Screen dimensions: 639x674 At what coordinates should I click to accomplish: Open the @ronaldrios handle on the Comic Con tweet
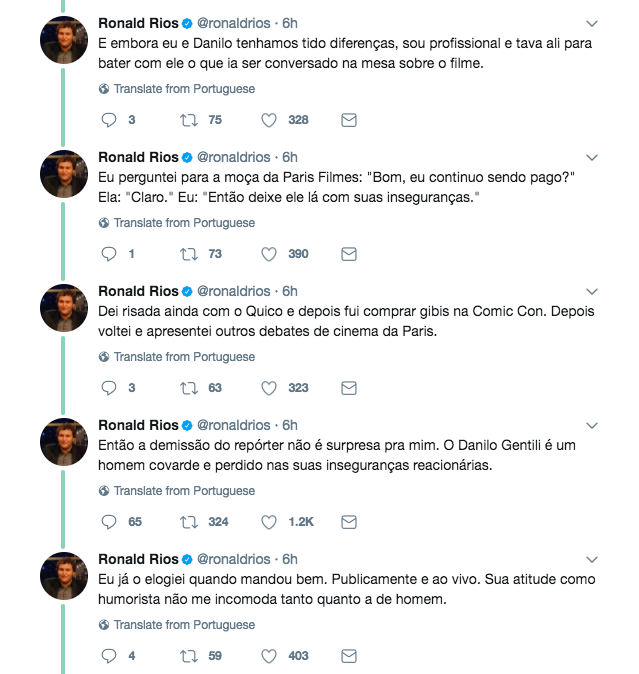[233, 291]
